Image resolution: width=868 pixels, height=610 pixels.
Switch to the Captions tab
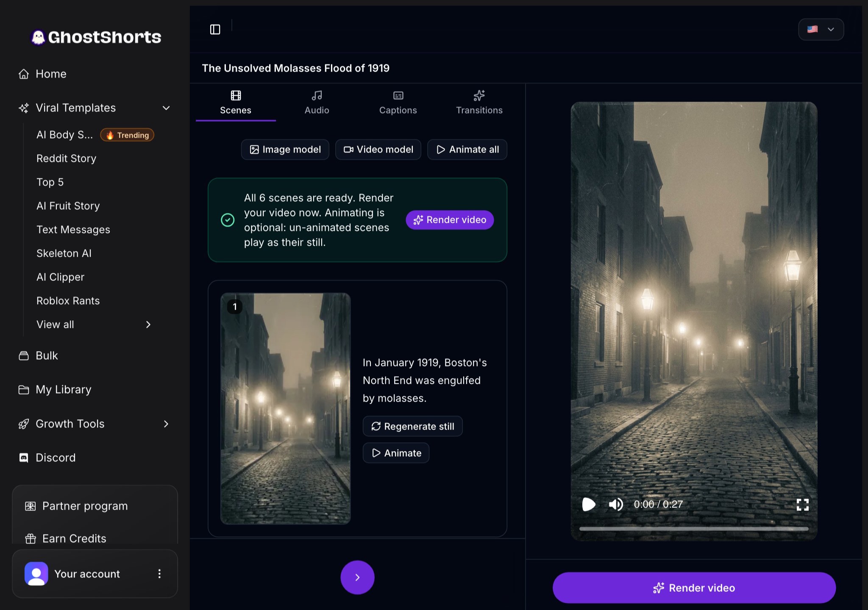click(x=398, y=103)
